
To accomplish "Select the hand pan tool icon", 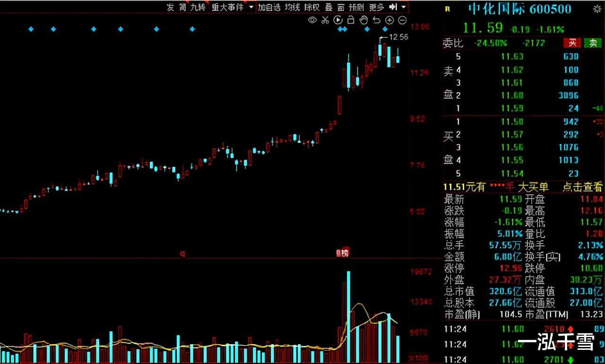I will click(363, 20).
